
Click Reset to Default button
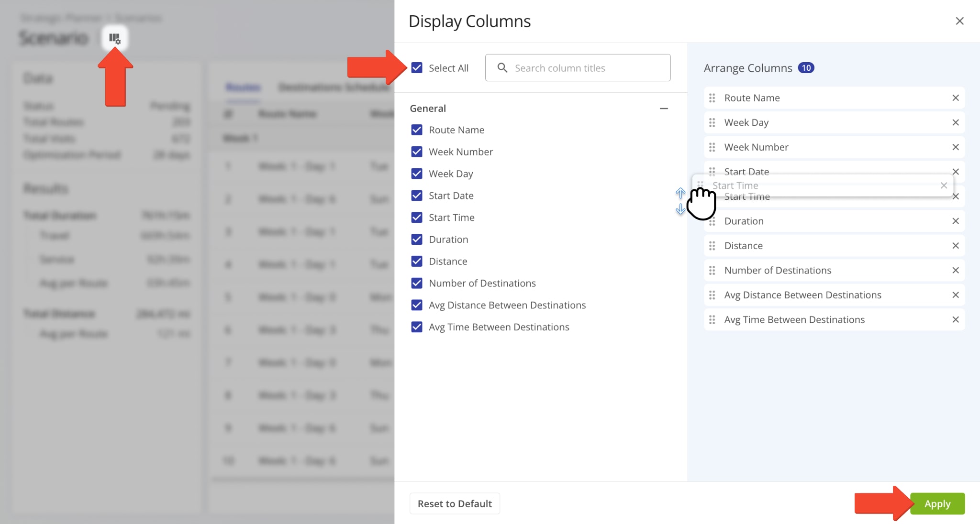pos(455,503)
